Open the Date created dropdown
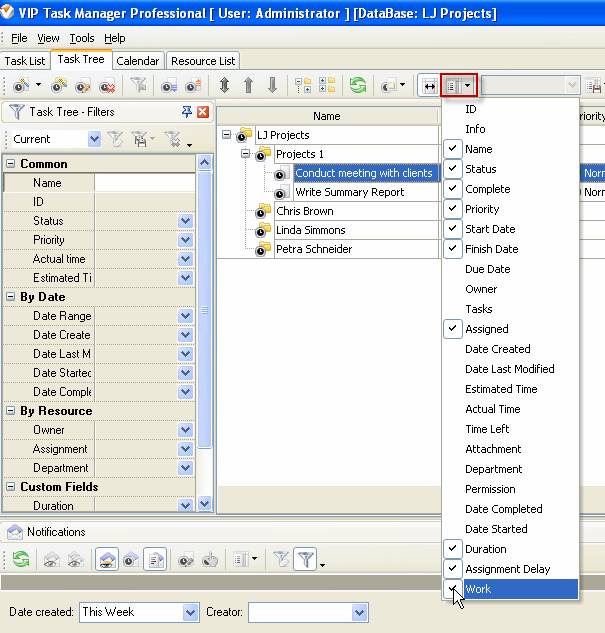Viewport: 605px width, 633px height. click(x=191, y=612)
